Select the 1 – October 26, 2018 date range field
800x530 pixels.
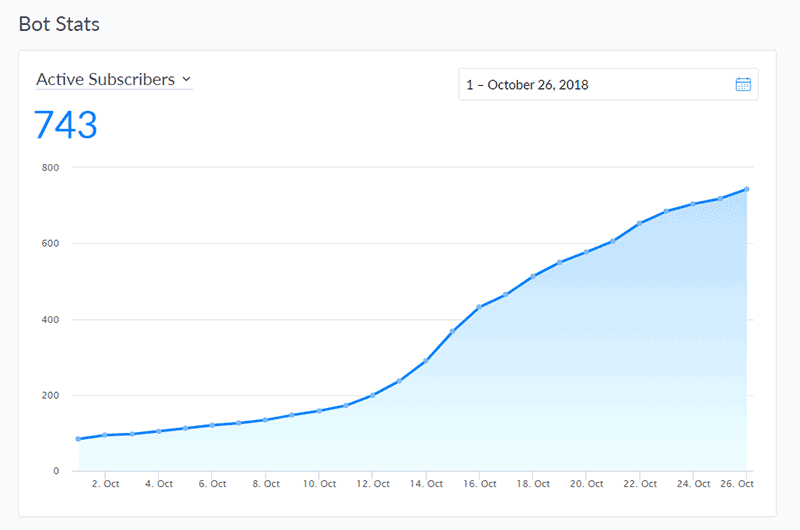(608, 84)
